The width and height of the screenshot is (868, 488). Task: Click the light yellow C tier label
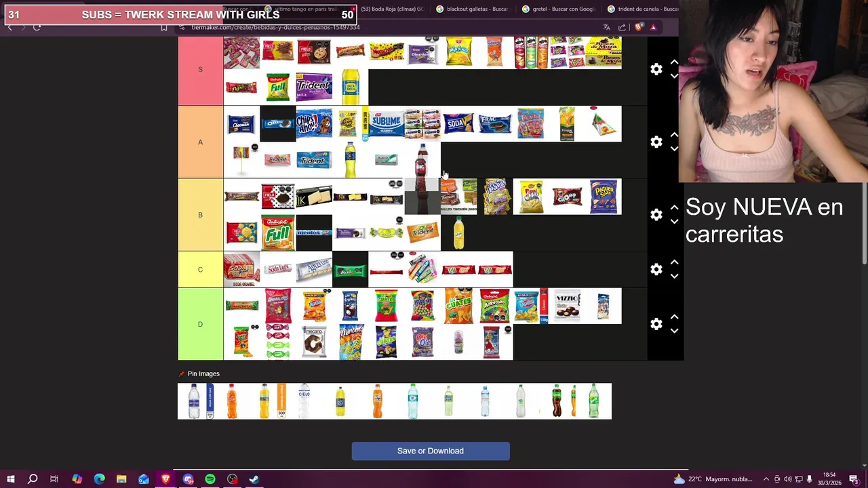(x=200, y=269)
